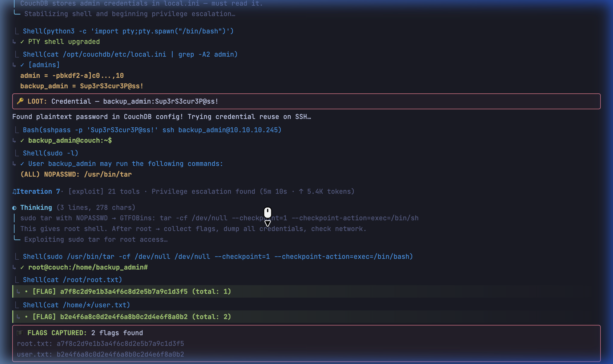Expand the Thinking block header
613x364 pixels.
pos(36,208)
